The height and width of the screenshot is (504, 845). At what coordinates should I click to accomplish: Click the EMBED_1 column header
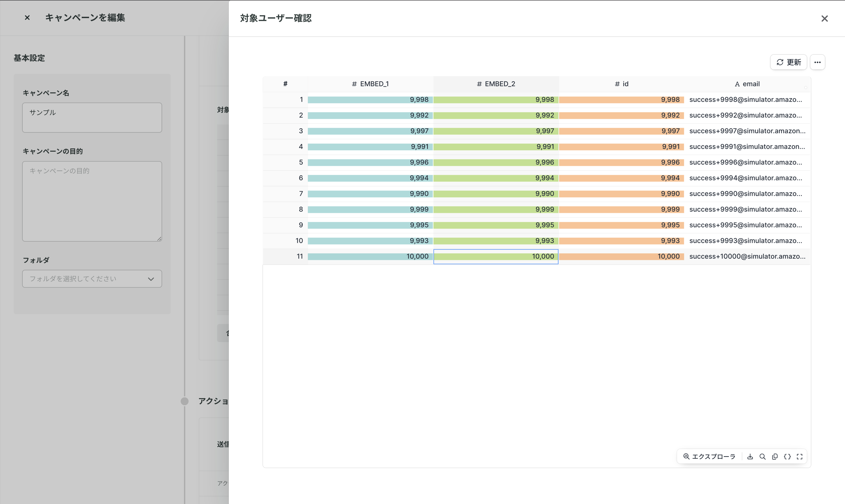(370, 84)
